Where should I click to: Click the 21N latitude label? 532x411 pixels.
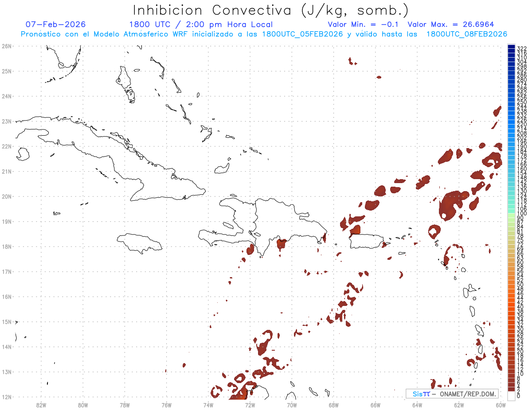(x=6, y=171)
